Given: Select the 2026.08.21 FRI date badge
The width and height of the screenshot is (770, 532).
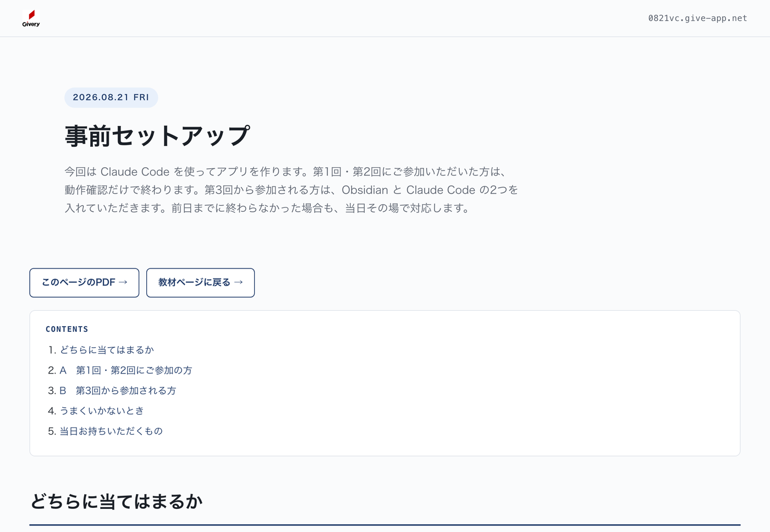Looking at the screenshot, I should (111, 97).
